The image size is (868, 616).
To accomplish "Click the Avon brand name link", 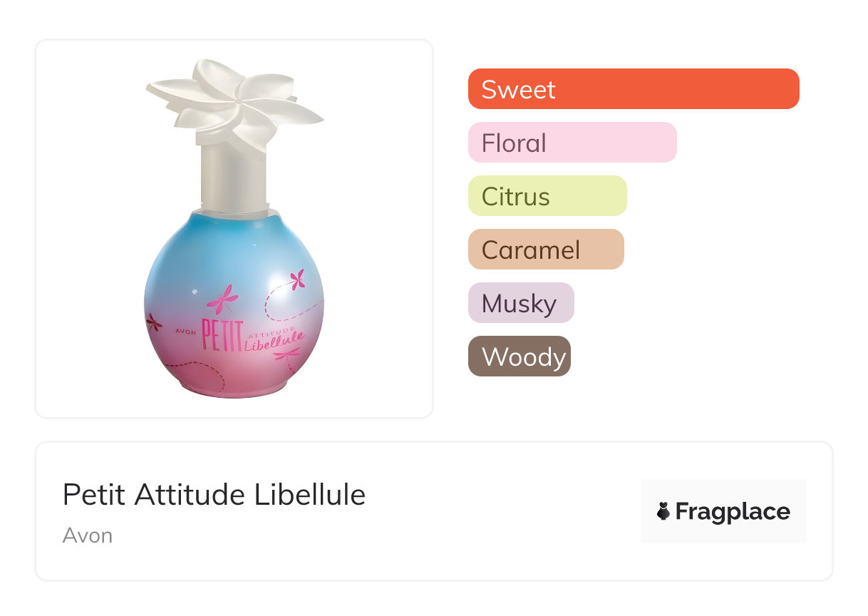I will click(x=88, y=535).
